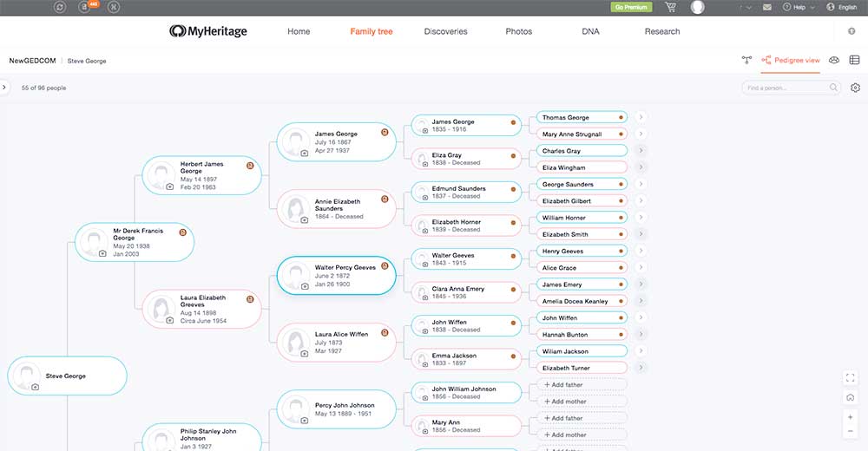Select the Philip Stanley John Johnson card
Image resolution: width=868 pixels, height=451 pixels.
click(x=201, y=437)
